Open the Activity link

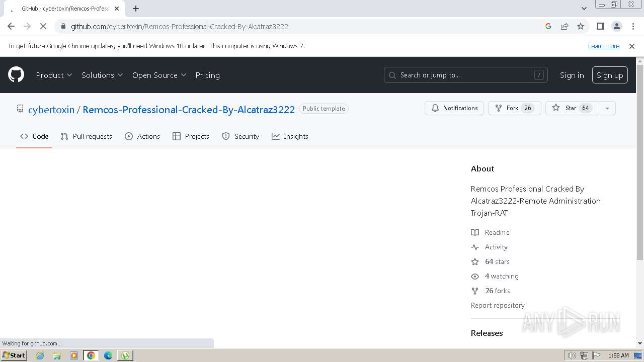(490, 247)
